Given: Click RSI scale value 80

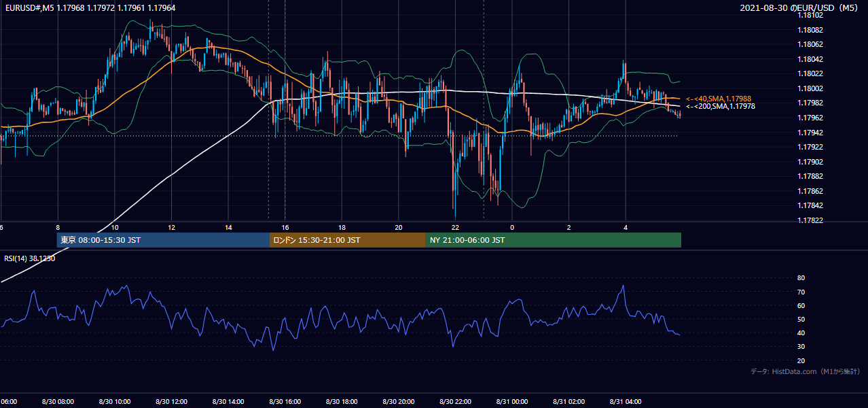Looking at the screenshot, I should point(801,278).
